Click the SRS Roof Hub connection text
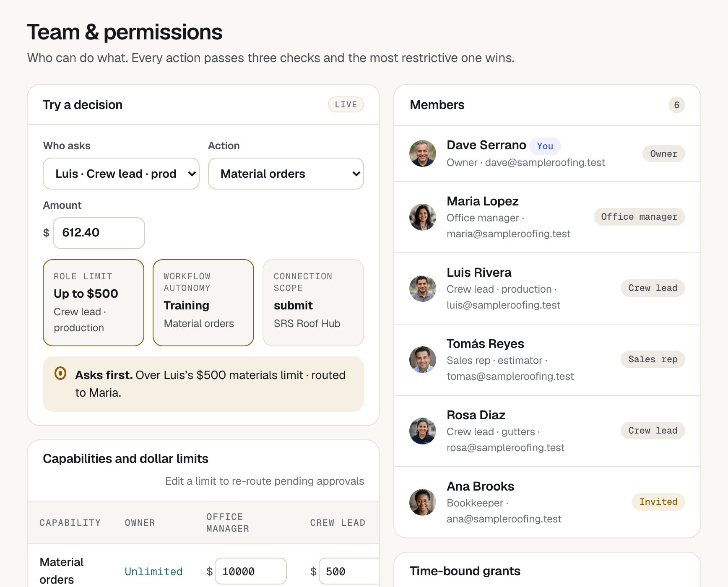 307,324
